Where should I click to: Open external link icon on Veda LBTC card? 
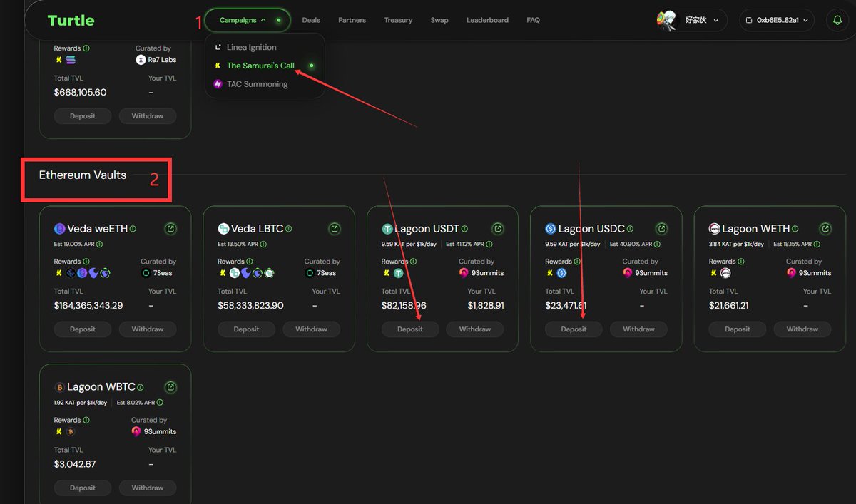click(334, 229)
